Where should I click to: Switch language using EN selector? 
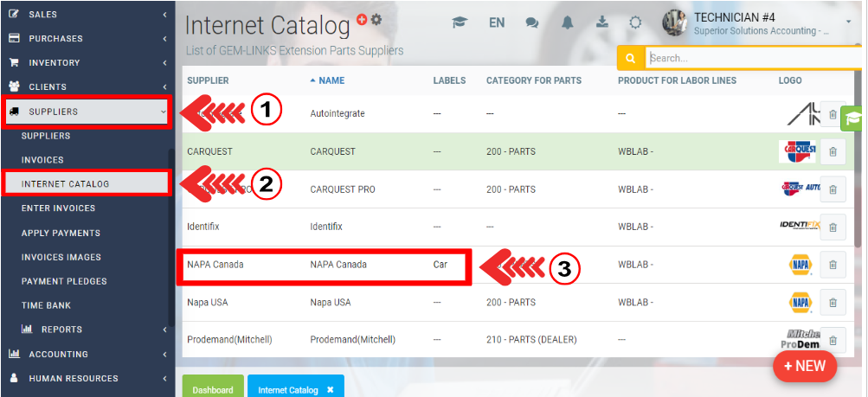(x=497, y=23)
